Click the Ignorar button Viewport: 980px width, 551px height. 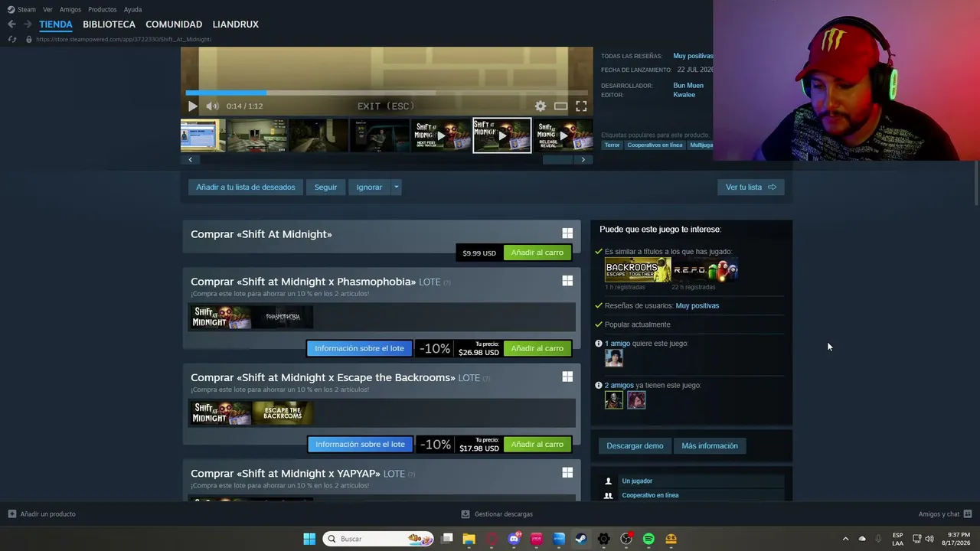369,187
